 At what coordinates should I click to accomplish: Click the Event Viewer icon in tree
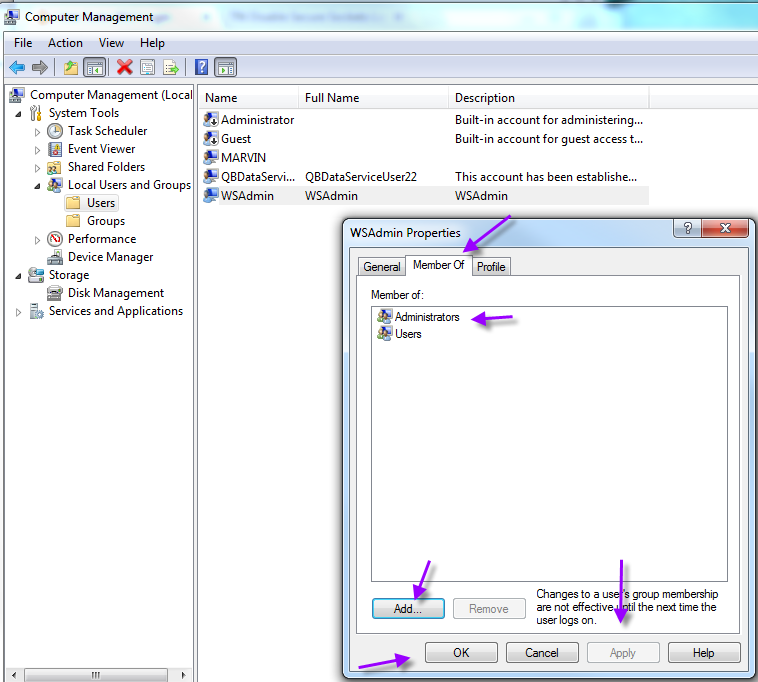click(x=55, y=149)
